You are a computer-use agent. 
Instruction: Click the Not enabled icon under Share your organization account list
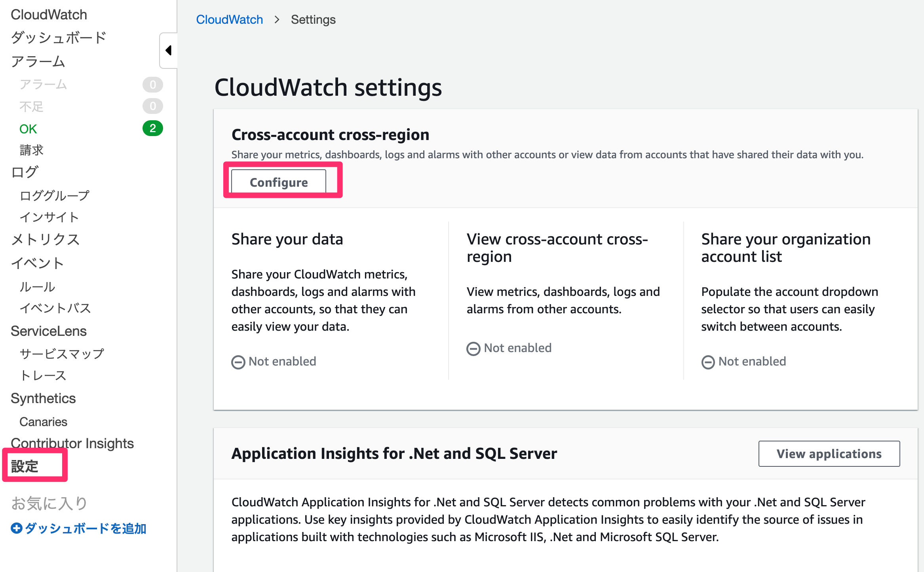(708, 362)
